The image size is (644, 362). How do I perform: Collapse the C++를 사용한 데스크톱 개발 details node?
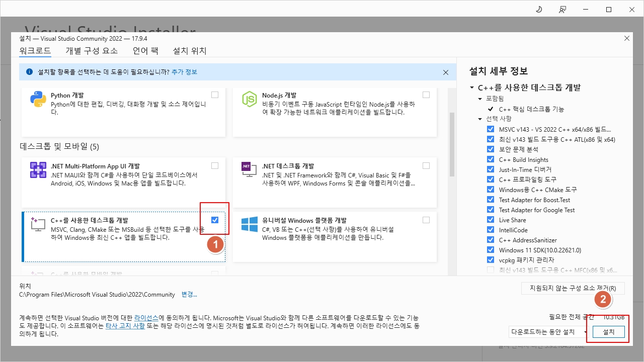472,87
